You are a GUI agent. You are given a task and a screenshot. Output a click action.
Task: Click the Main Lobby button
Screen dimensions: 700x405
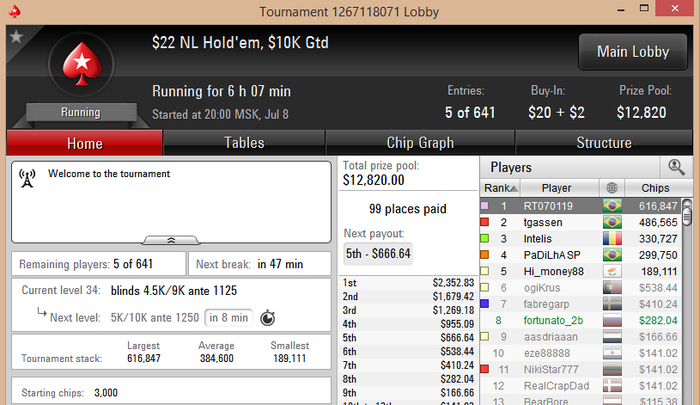pos(633,52)
